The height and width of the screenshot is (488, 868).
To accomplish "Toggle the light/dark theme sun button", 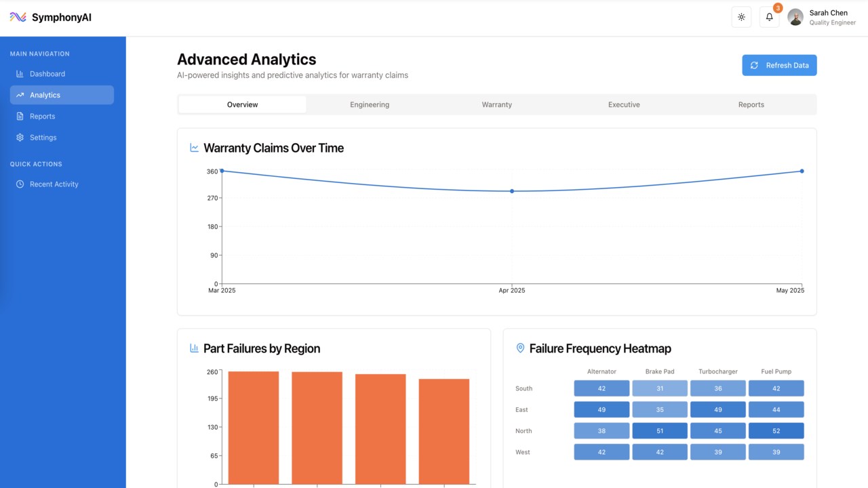I will (741, 18).
